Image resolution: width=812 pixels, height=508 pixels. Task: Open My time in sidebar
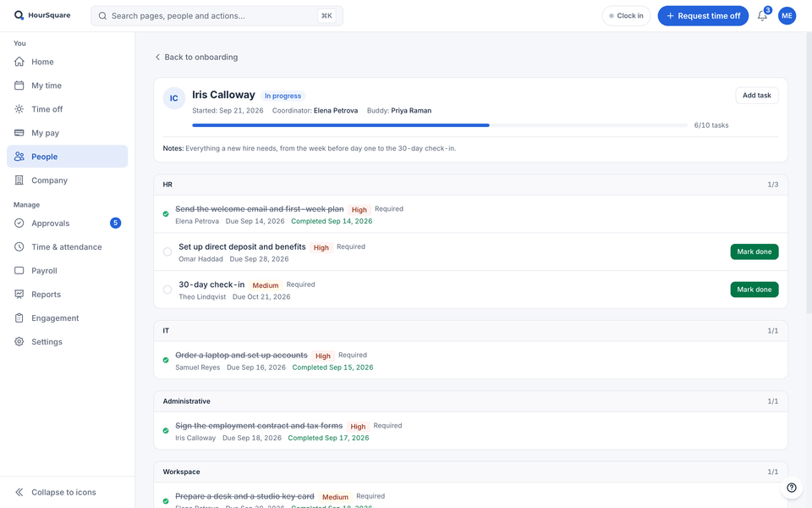(68, 86)
